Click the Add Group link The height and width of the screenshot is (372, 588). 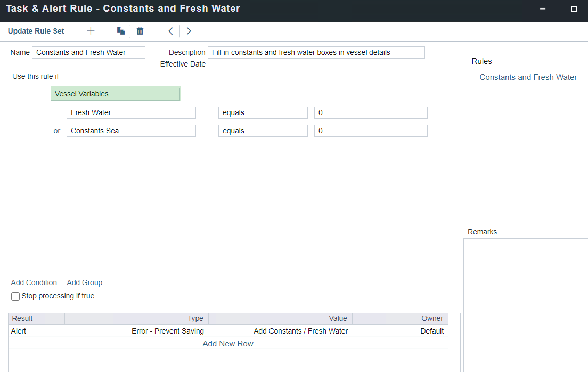[x=85, y=282]
